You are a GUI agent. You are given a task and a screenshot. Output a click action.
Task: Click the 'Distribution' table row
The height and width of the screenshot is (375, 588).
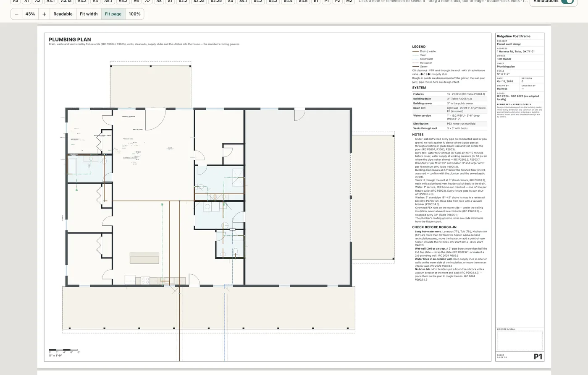[450, 124]
